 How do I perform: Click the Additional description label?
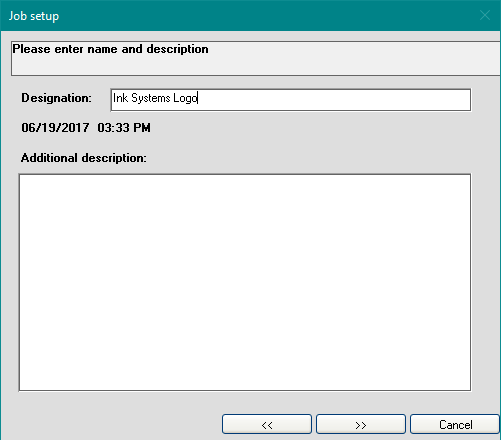tap(84, 158)
